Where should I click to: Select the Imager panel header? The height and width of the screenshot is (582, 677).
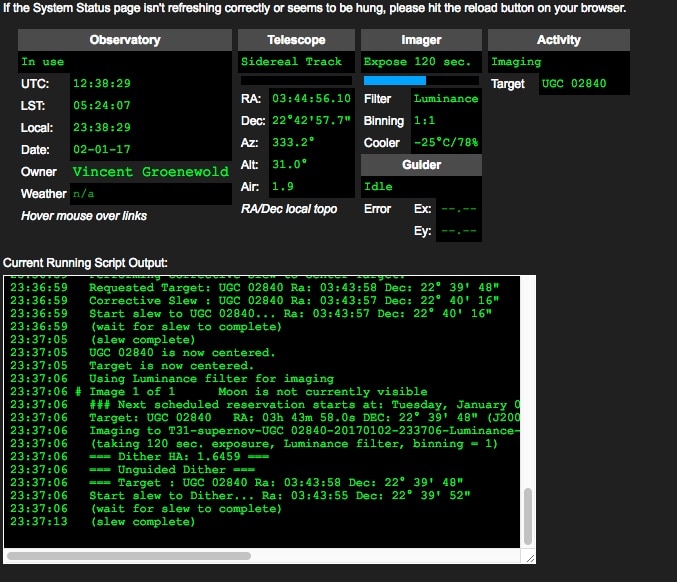(x=421, y=40)
